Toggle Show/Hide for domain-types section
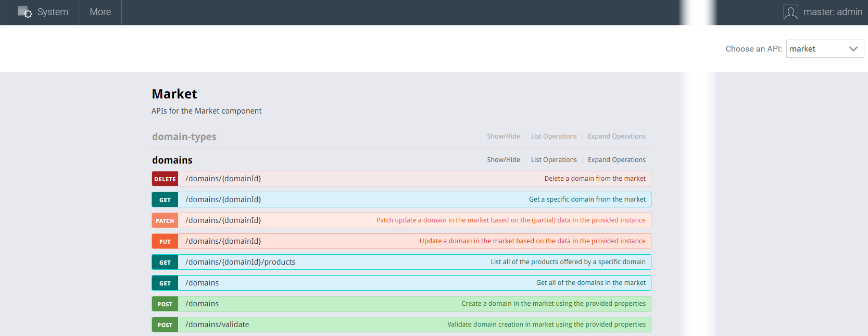 click(503, 136)
